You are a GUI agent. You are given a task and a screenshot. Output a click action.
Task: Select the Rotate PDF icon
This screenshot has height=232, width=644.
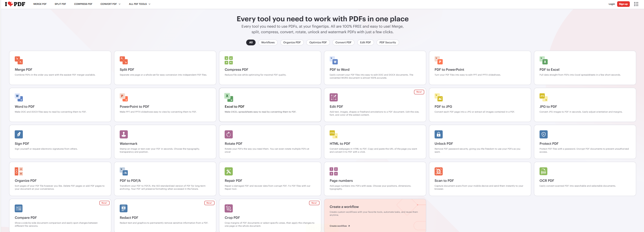(x=228, y=134)
